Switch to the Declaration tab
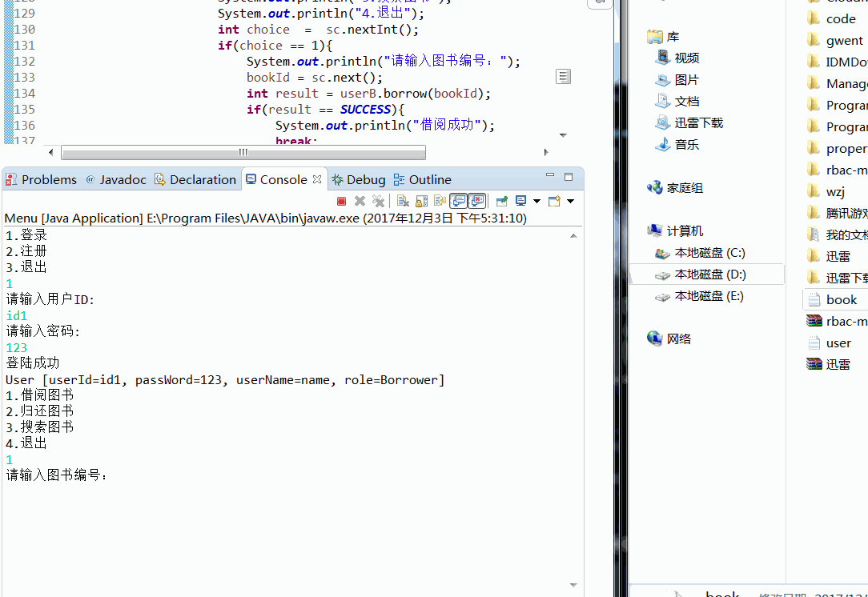The height and width of the screenshot is (597, 868). point(195,180)
